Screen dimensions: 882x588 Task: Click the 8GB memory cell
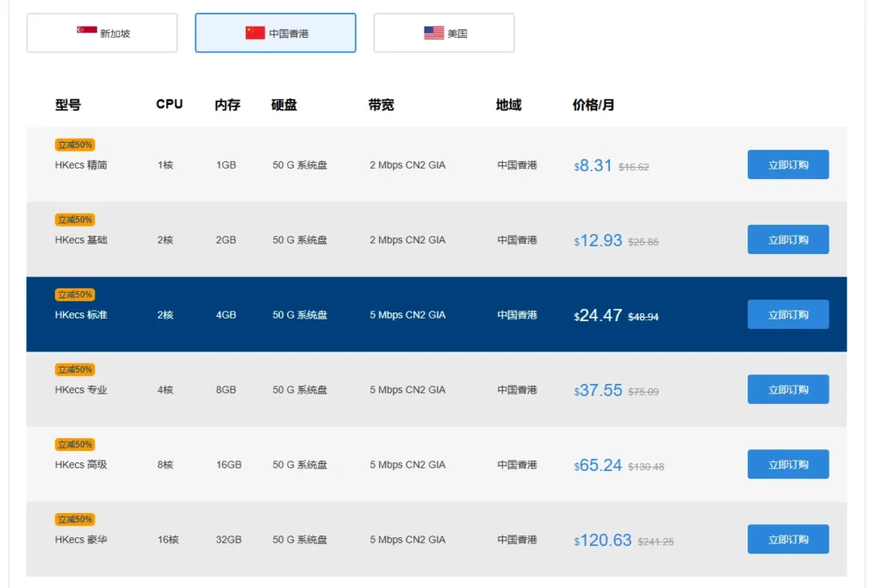tap(227, 390)
